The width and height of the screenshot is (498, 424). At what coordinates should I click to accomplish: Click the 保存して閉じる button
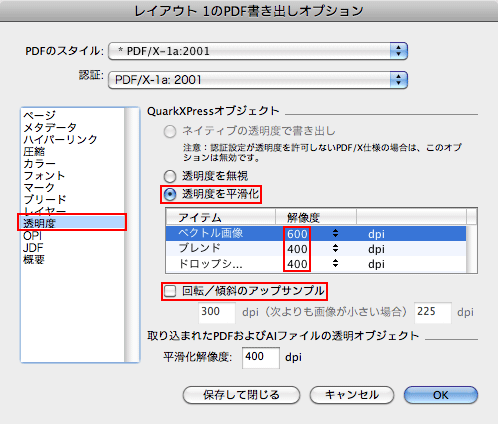pos(241,395)
